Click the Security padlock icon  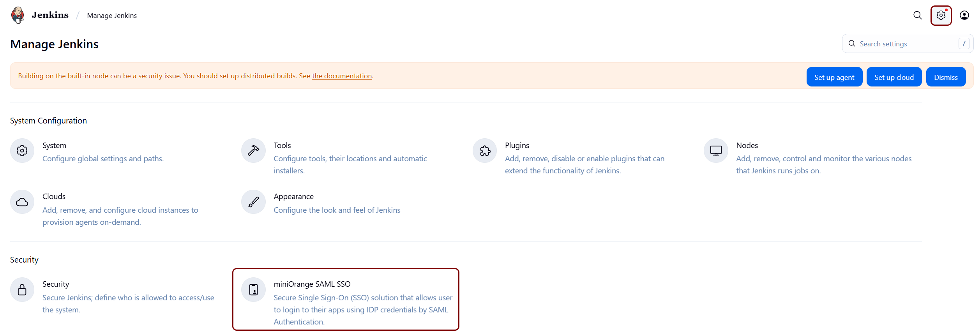point(22,290)
